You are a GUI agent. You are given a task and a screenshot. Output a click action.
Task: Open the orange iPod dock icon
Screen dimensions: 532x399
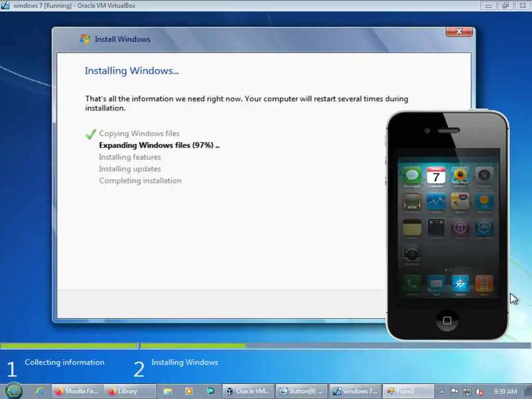[x=484, y=284]
